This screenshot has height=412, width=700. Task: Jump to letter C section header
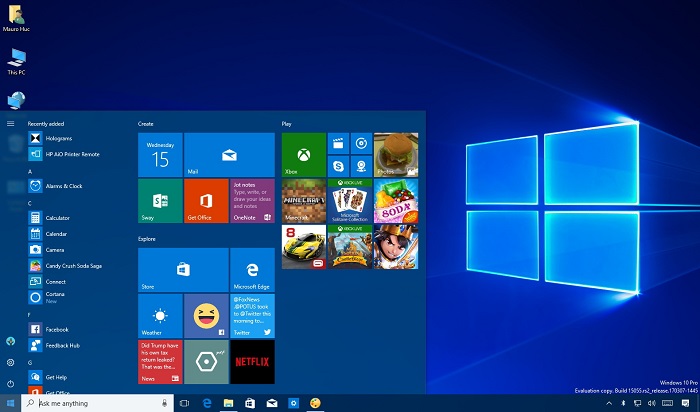click(30, 203)
